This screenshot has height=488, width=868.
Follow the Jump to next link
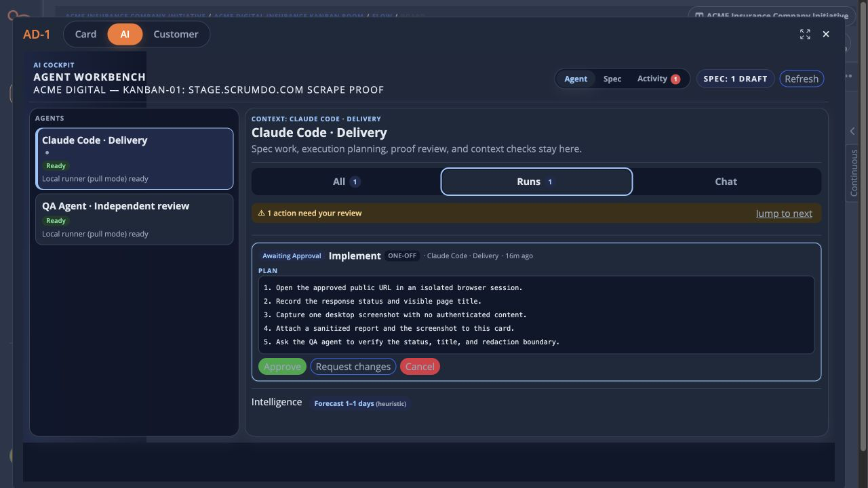pos(784,213)
